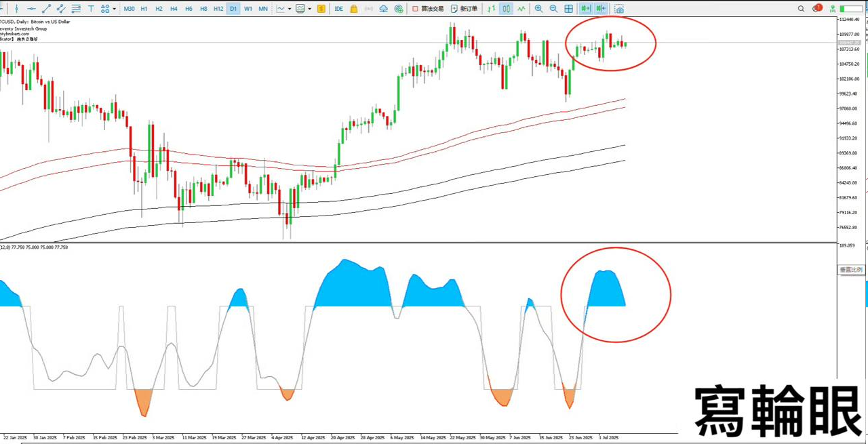The width and height of the screenshot is (868, 444).
Task: Pick the trendline drawing tool
Action: point(46,9)
